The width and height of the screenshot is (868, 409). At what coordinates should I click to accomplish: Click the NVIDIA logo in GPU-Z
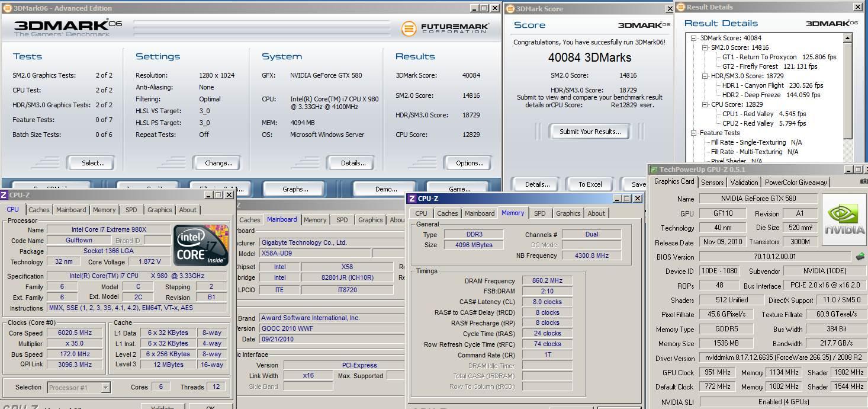pos(845,221)
